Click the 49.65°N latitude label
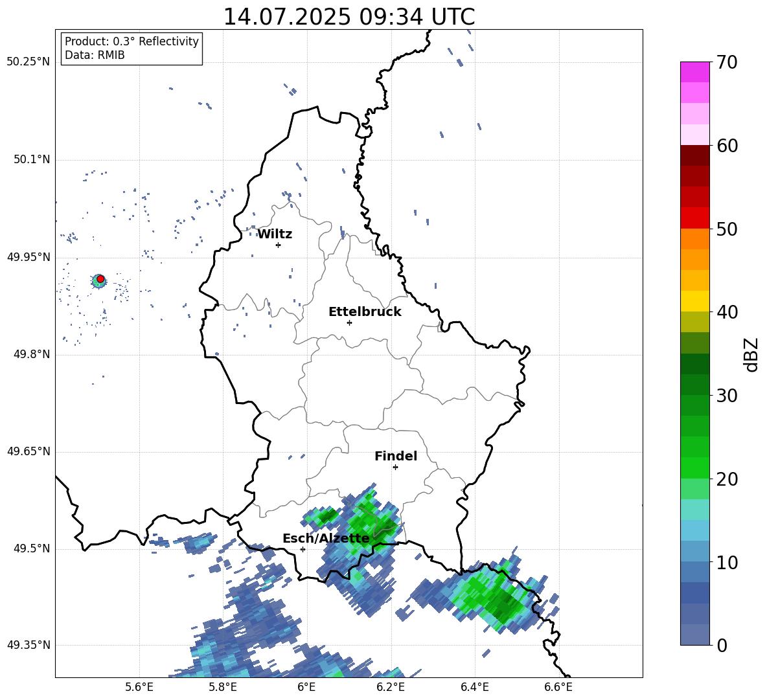Screen dimensions: 767x700 (29, 451)
